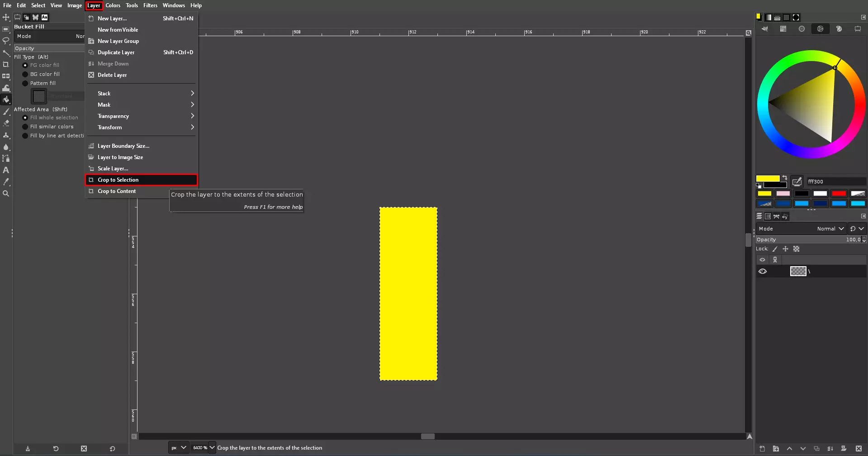Delete this layer from layers panel footer

pos(859,449)
